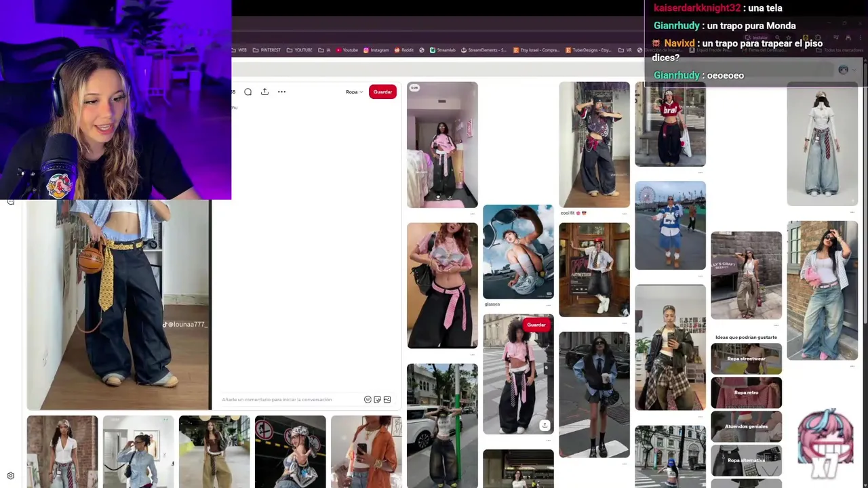Click the pin share upload icon
The height and width of the screenshot is (488, 868).
[x=264, y=91]
